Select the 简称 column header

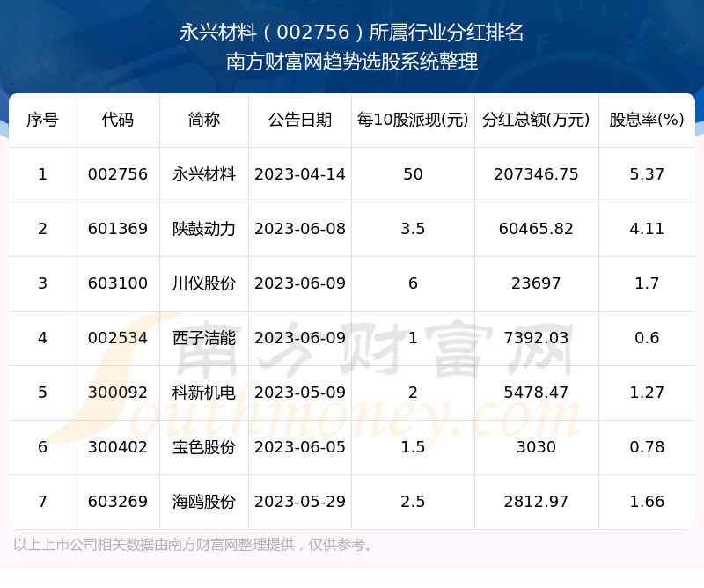coord(204,120)
